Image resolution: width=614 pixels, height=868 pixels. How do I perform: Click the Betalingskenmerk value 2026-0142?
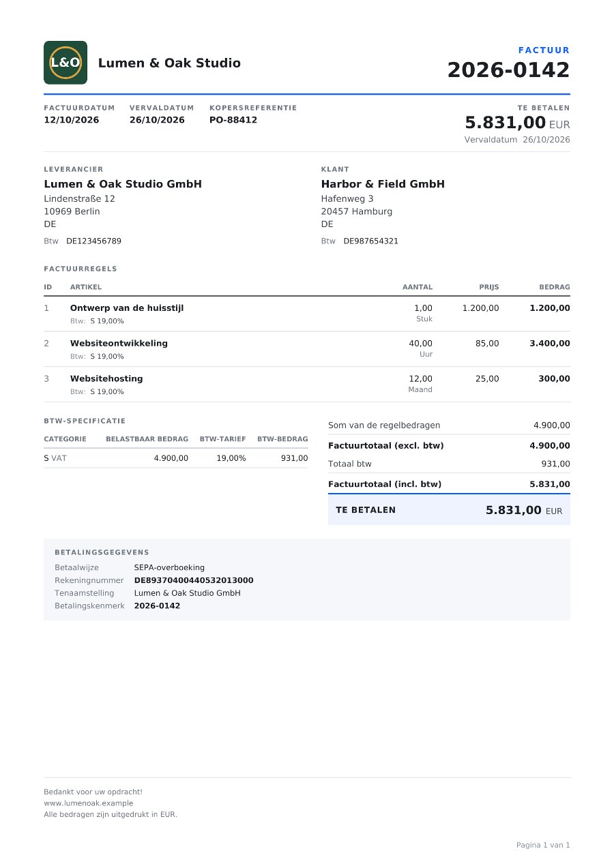(x=157, y=605)
